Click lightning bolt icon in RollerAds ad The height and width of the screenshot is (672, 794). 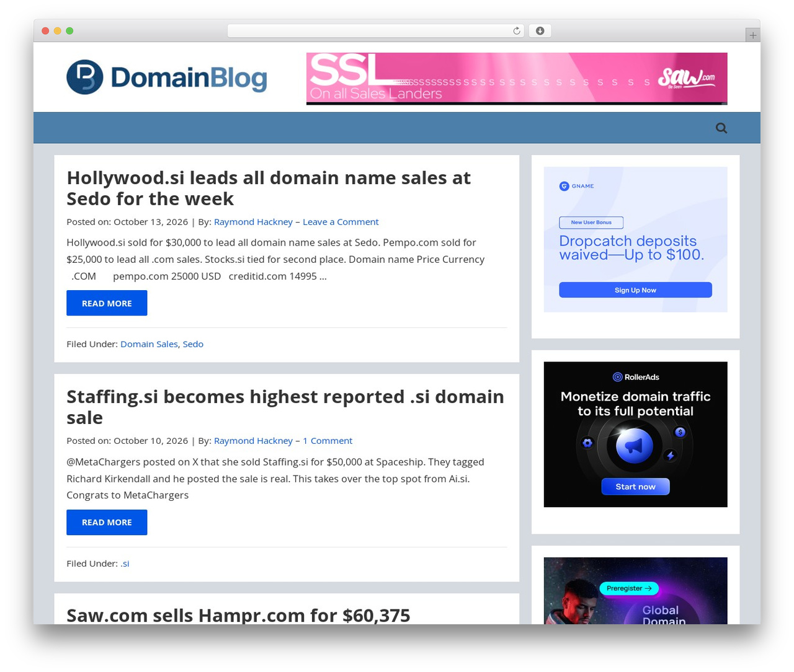671,456
